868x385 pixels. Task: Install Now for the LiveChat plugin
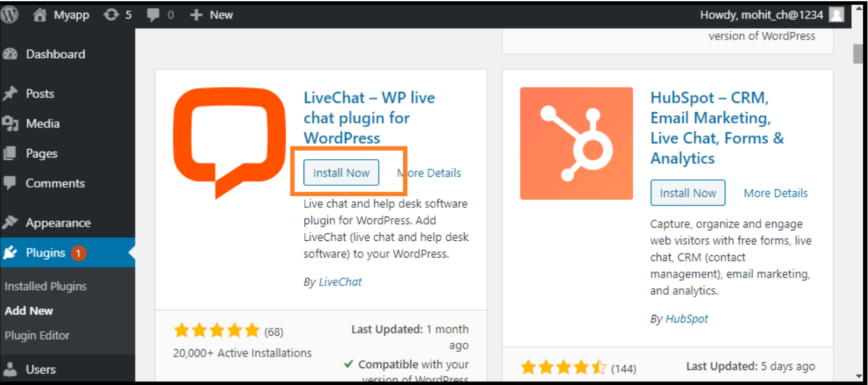pyautogui.click(x=341, y=172)
